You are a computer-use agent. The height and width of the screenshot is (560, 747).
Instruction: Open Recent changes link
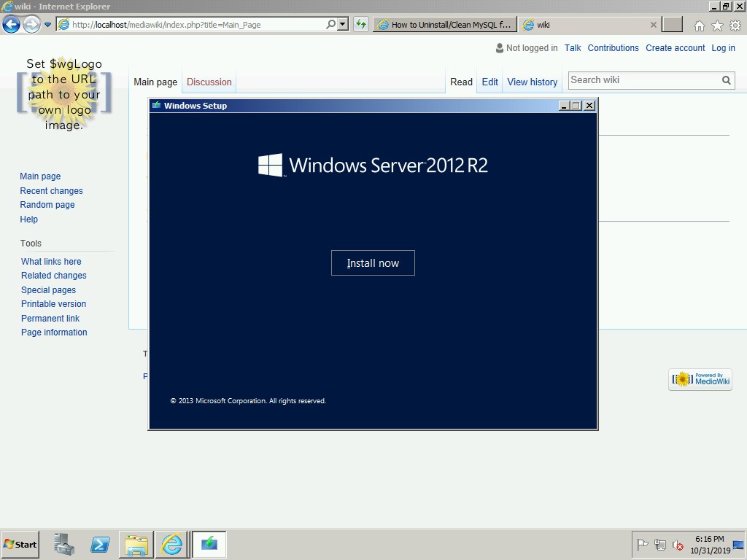[x=52, y=191]
